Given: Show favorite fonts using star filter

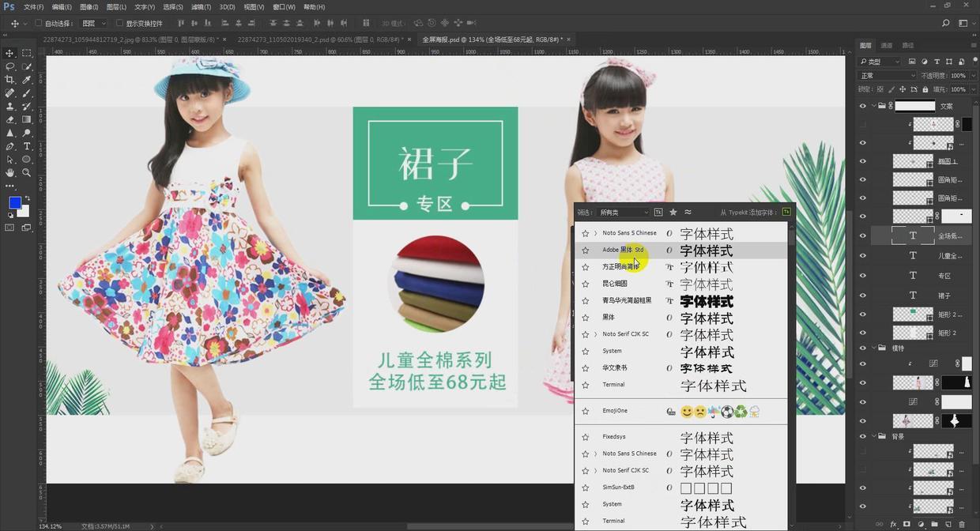Looking at the screenshot, I should click(x=673, y=213).
